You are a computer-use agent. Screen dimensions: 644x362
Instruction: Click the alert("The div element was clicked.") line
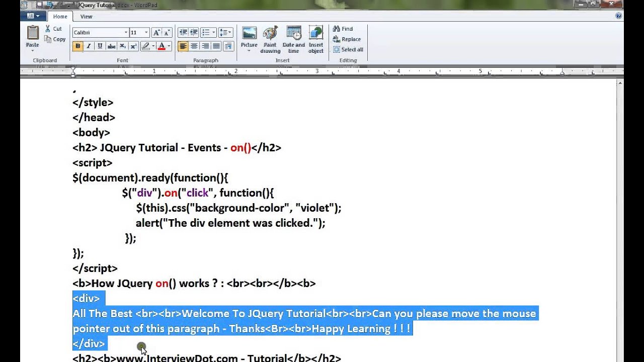tap(230, 223)
